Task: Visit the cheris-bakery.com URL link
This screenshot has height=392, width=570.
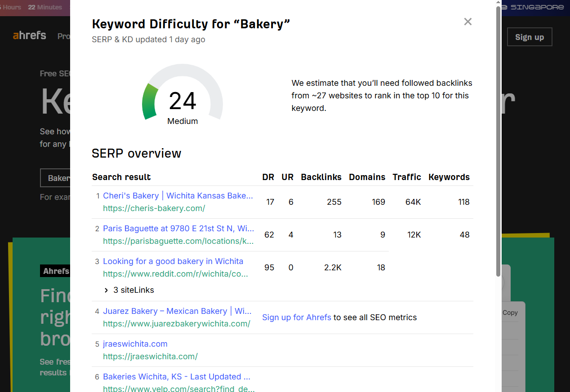Action: [x=154, y=208]
